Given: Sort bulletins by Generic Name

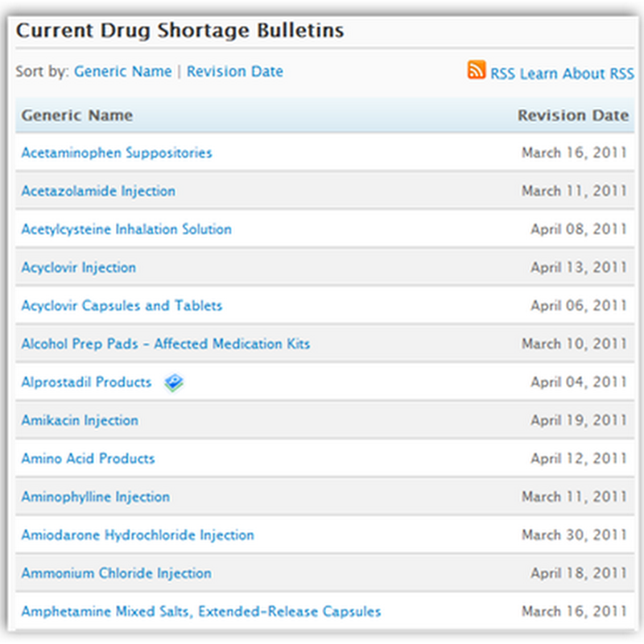Looking at the screenshot, I should (x=122, y=72).
